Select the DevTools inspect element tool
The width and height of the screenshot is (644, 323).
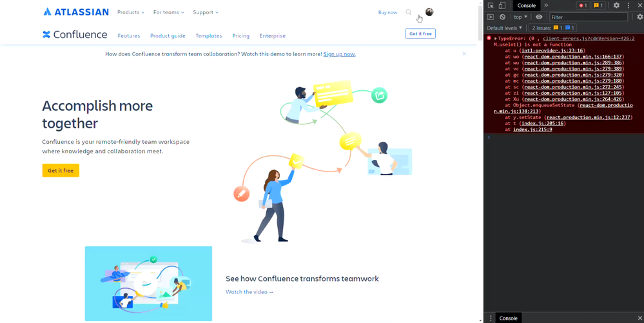click(x=491, y=5)
